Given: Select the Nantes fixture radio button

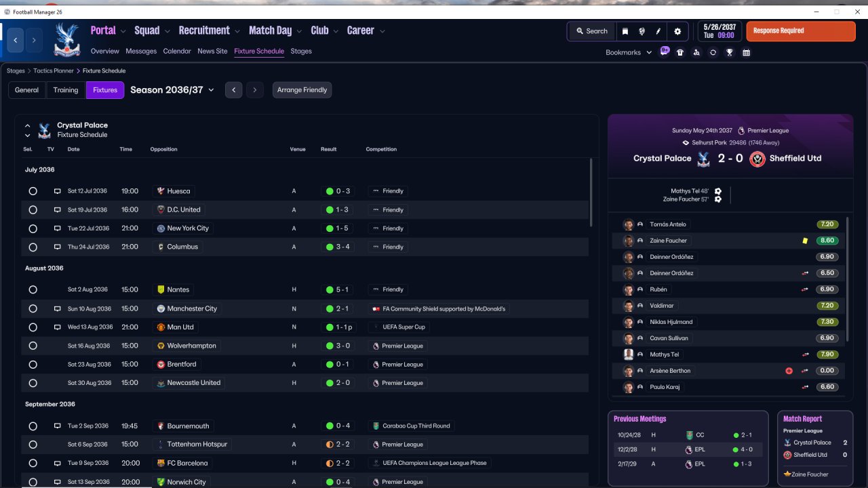Looking at the screenshot, I should click(x=33, y=289).
